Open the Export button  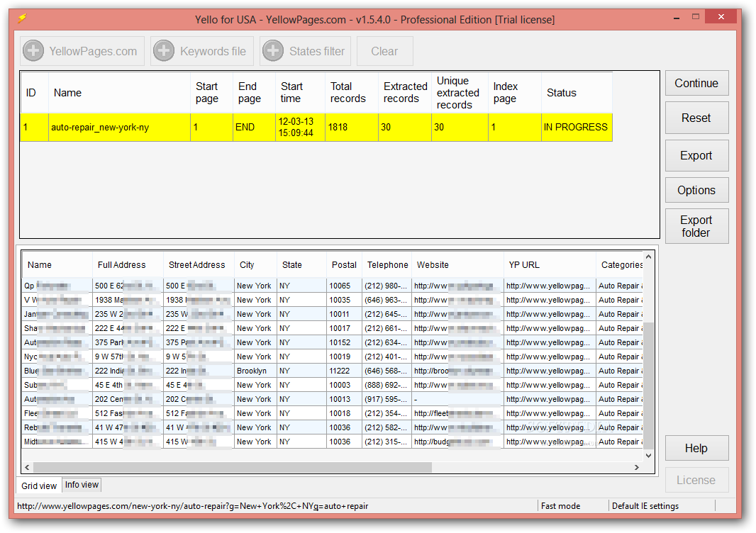tap(696, 156)
